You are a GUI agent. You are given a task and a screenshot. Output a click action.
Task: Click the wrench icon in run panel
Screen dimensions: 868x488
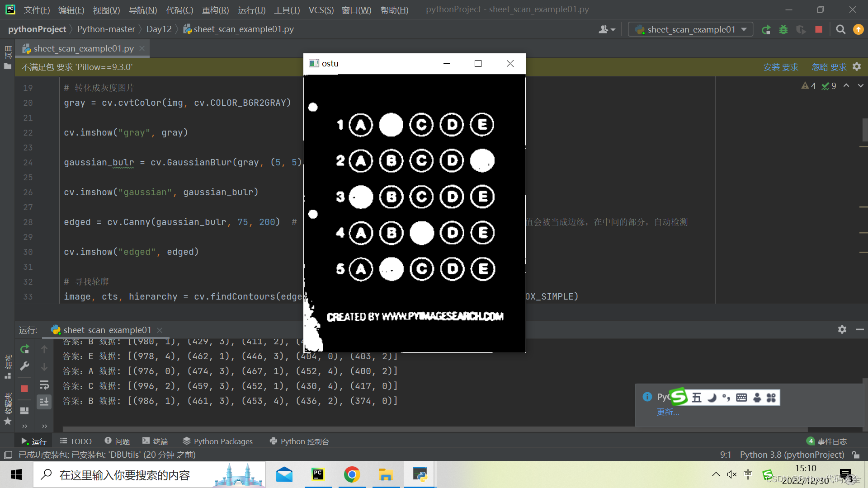click(25, 366)
